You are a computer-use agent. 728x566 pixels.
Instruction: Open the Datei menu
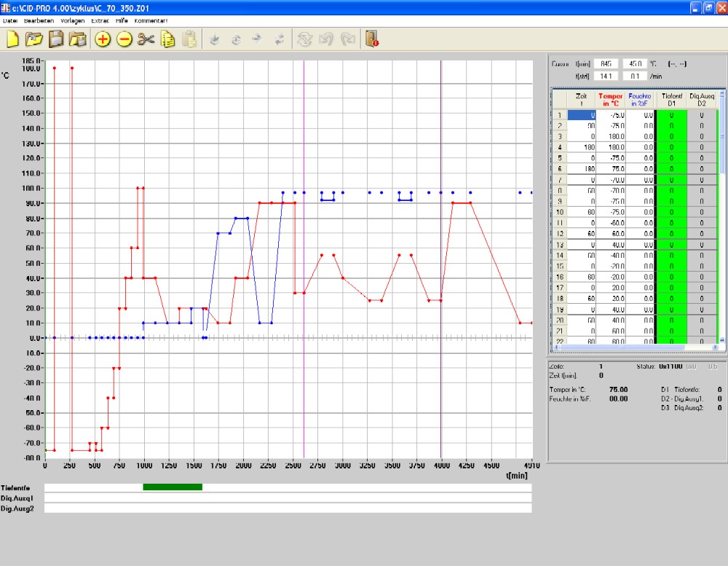[x=9, y=21]
